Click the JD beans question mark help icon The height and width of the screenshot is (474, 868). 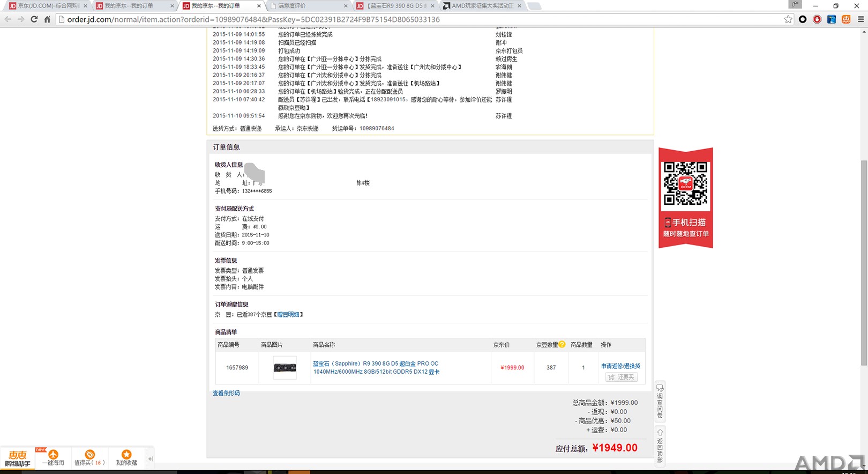click(562, 344)
